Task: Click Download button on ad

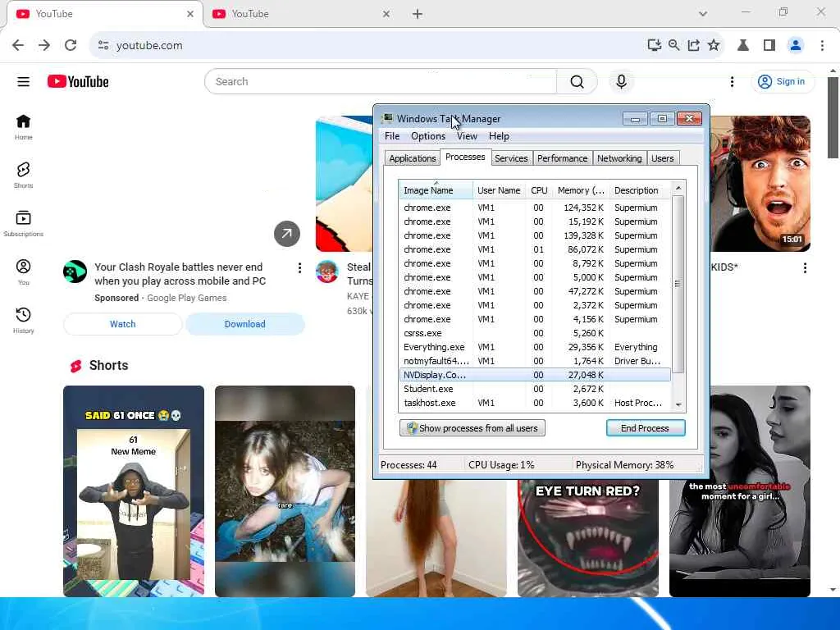Action: (x=244, y=324)
